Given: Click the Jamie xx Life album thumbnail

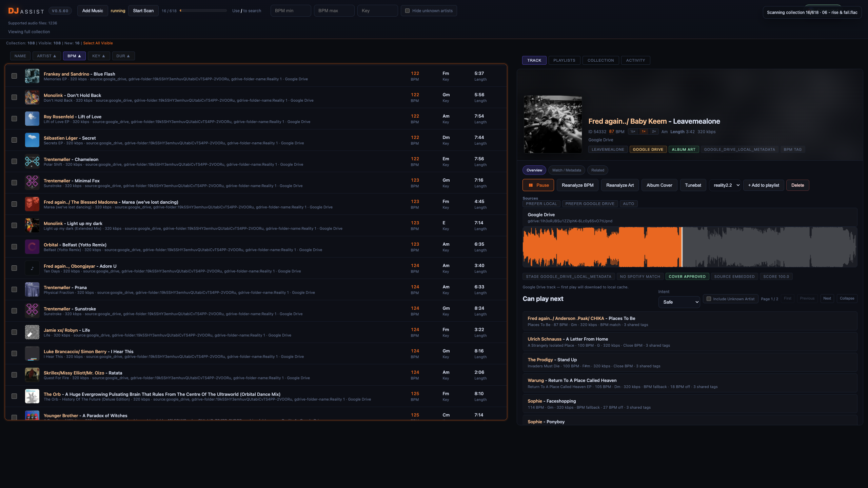Looking at the screenshot, I should click(32, 332).
